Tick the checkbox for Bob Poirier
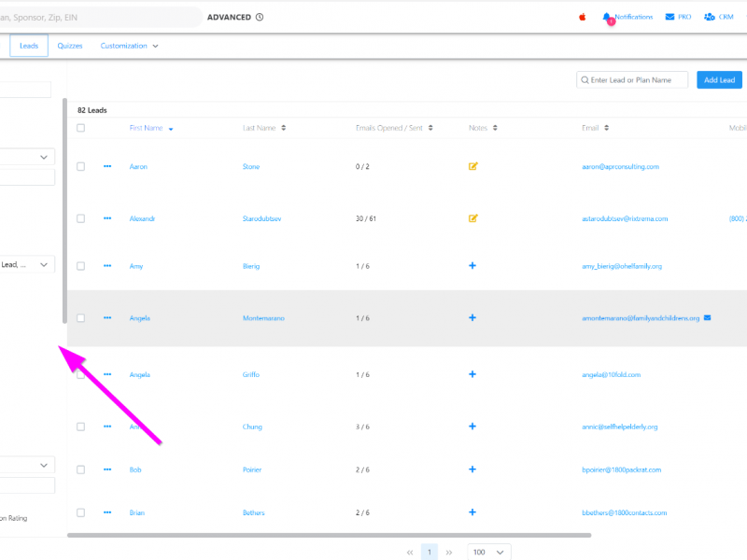747x560 pixels. (81, 469)
